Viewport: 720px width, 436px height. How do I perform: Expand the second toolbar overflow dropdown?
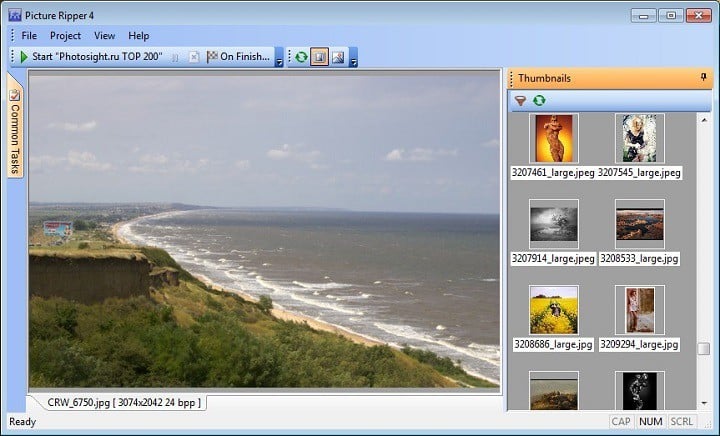coord(353,57)
